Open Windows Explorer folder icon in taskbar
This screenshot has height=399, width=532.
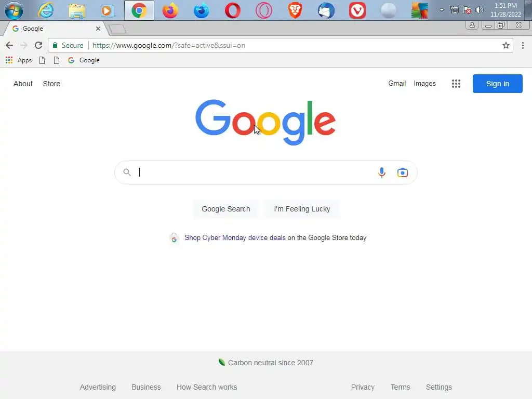77,11
